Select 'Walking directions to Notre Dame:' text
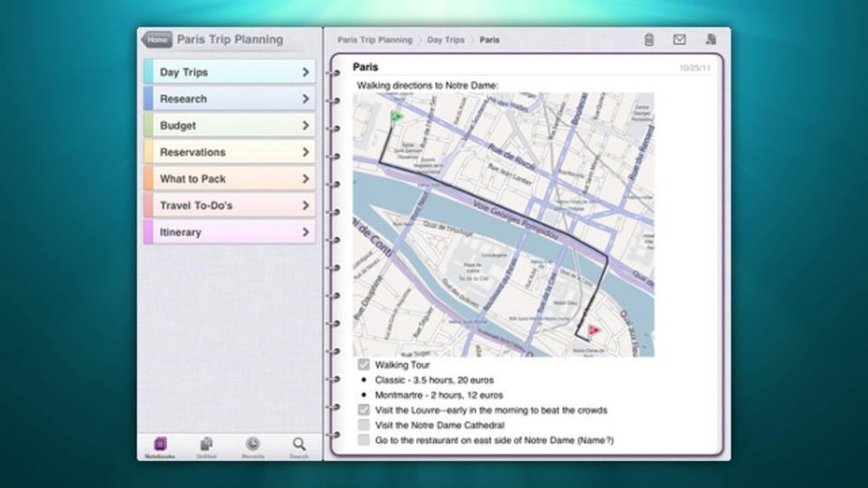The width and height of the screenshot is (868, 488). 428,85
